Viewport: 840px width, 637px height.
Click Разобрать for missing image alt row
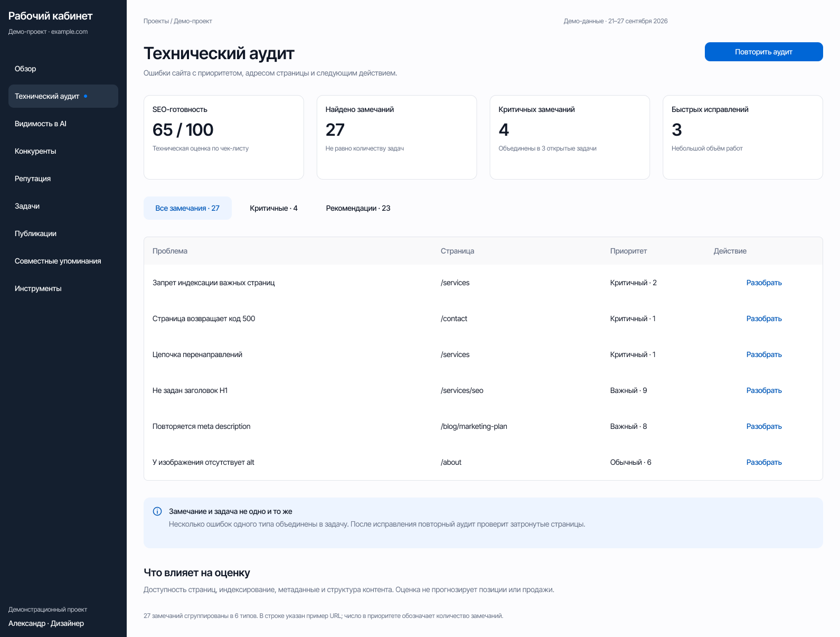[x=764, y=462]
